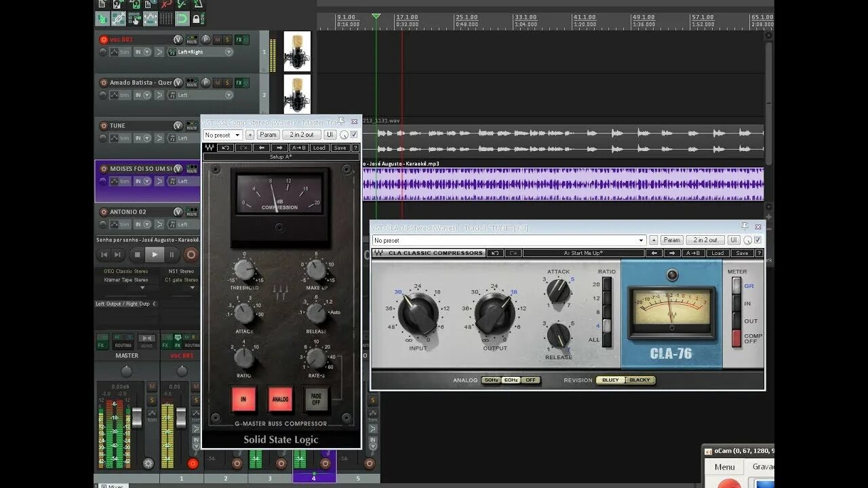The height and width of the screenshot is (488, 868).
Task: Click UI button in CLA-76 window
Action: (x=734, y=240)
